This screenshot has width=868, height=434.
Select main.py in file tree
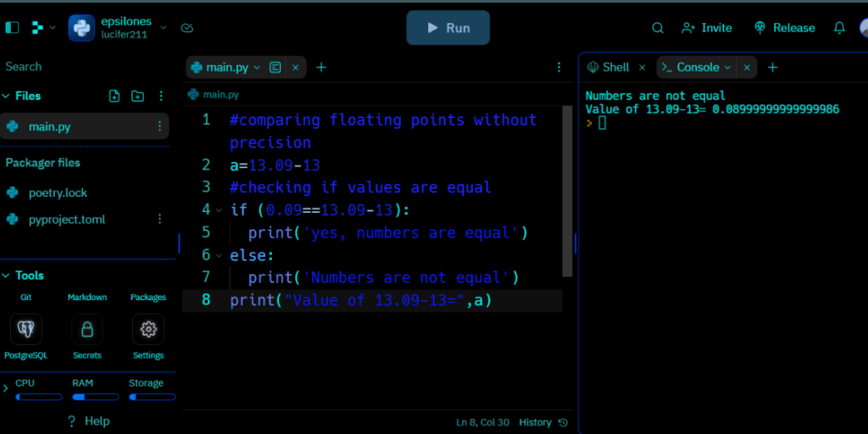coord(84,126)
